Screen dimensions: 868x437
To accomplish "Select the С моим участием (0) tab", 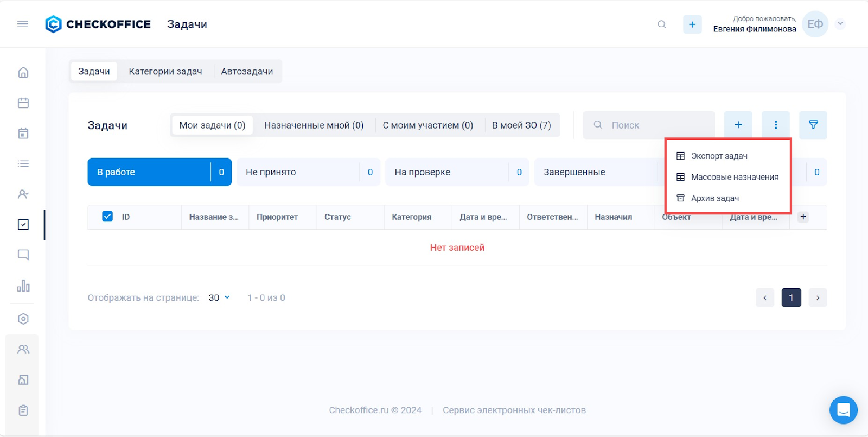I will click(x=428, y=125).
